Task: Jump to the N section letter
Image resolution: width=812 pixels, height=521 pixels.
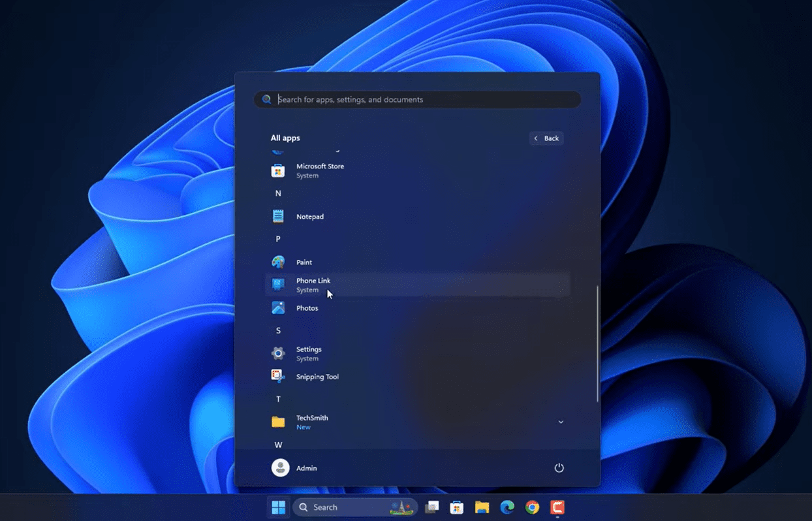Action: 278,193
